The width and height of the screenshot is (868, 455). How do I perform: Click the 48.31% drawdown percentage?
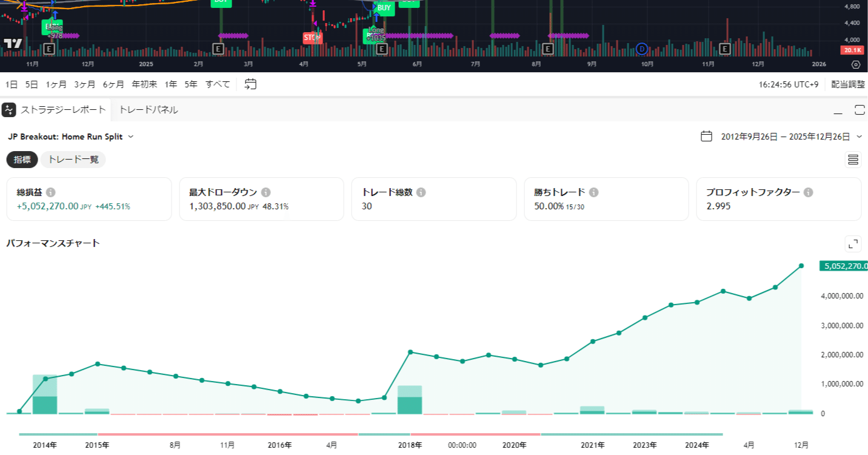(x=276, y=206)
